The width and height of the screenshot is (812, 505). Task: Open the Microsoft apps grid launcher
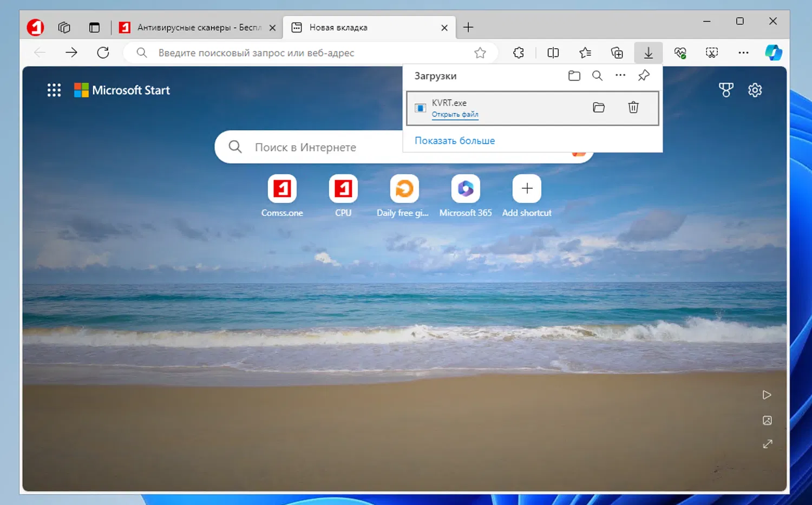[x=54, y=90]
